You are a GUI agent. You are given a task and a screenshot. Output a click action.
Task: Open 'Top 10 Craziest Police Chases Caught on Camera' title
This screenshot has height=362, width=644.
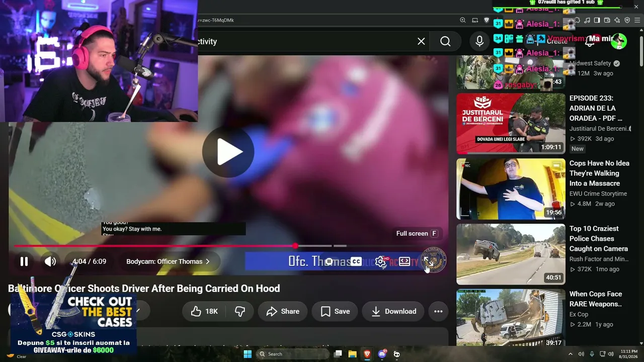[599, 239]
